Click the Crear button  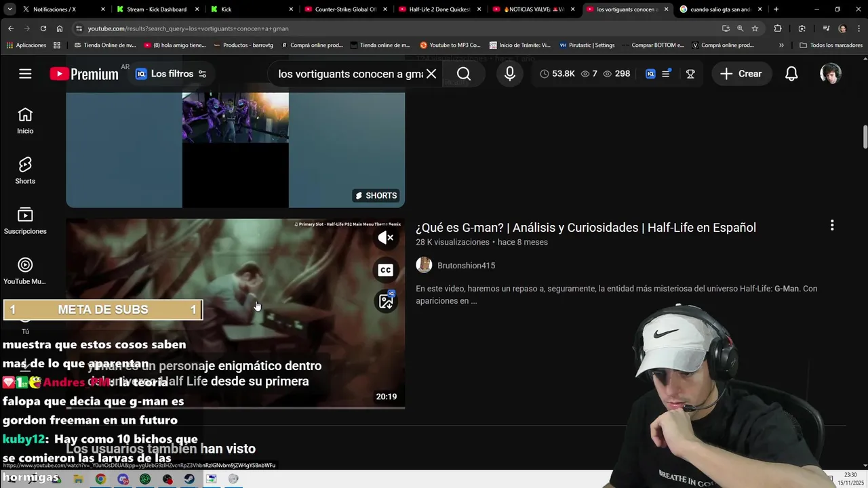pyautogui.click(x=741, y=74)
